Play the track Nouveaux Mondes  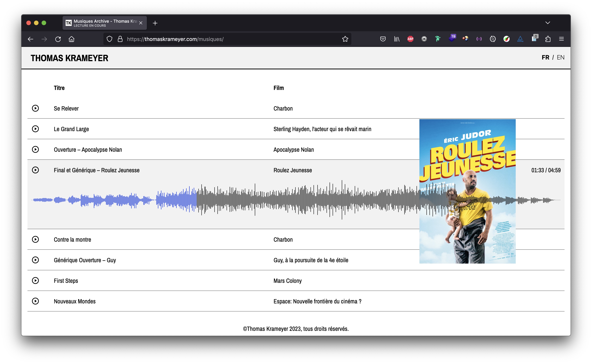click(x=35, y=301)
